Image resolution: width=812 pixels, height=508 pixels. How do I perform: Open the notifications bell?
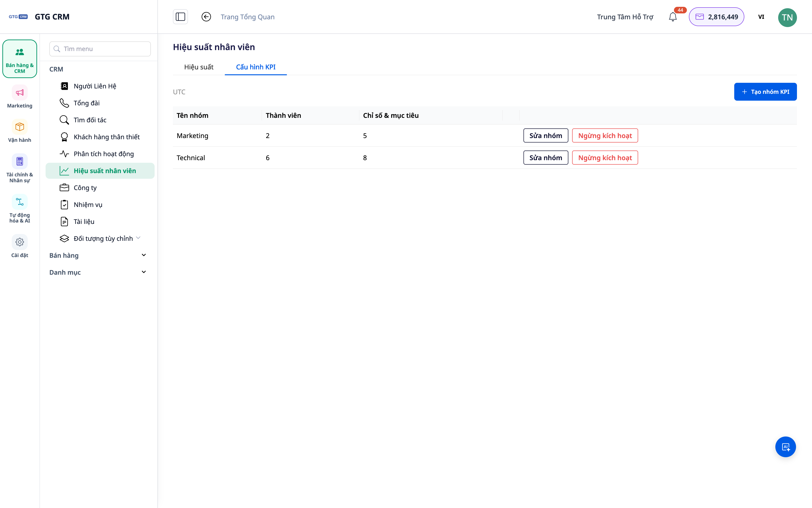point(673,17)
